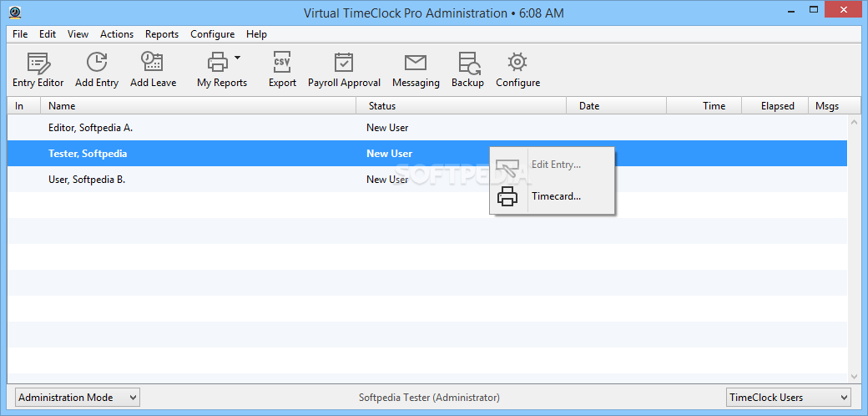This screenshot has width=868, height=416.
Task: Select the row User, Softpedia B.
Action: pos(426,180)
